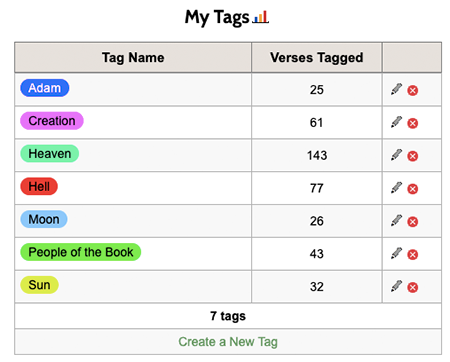
Task: Delete the Creation tag
Action: click(x=413, y=123)
